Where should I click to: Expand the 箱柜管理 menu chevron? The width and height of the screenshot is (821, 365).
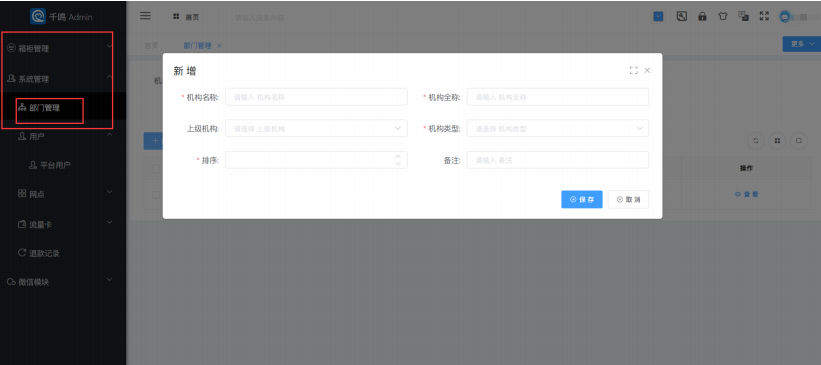(x=109, y=47)
